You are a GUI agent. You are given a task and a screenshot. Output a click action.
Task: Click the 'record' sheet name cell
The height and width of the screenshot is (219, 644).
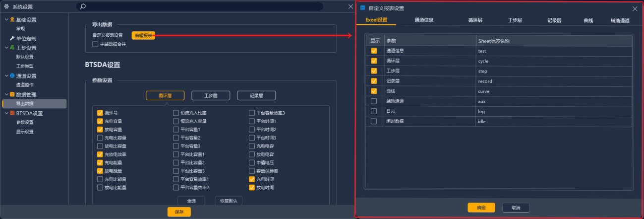coord(554,81)
